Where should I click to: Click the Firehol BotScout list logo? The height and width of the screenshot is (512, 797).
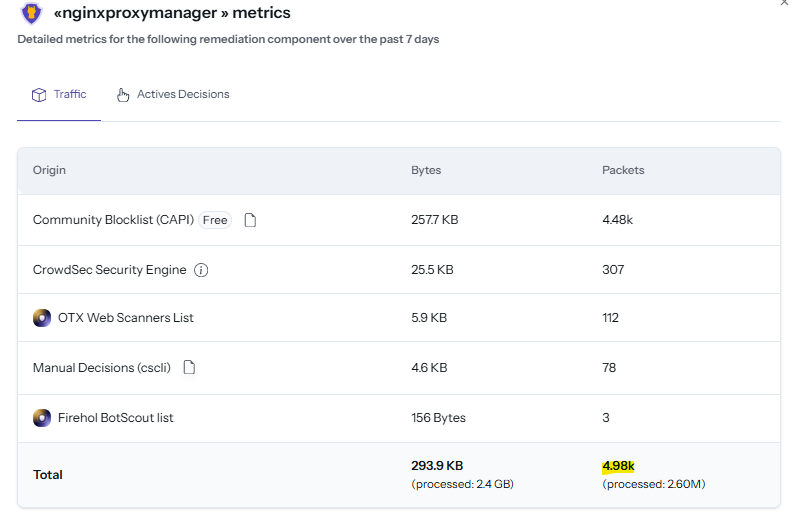click(42, 418)
